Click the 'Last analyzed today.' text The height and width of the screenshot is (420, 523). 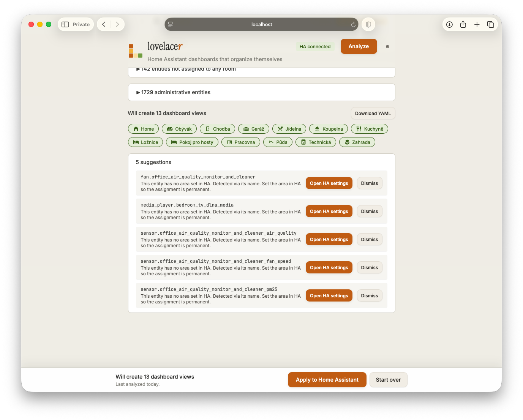(x=137, y=384)
